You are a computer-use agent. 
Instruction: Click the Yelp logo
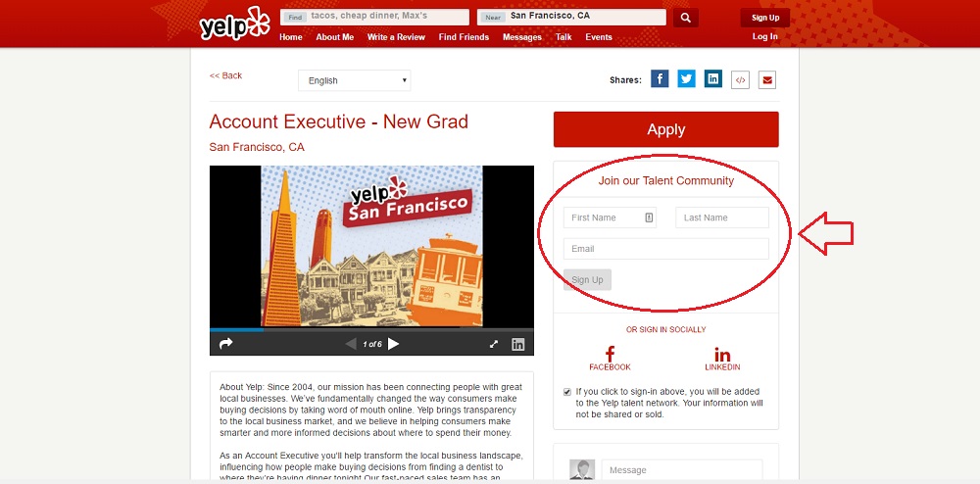pos(234,24)
